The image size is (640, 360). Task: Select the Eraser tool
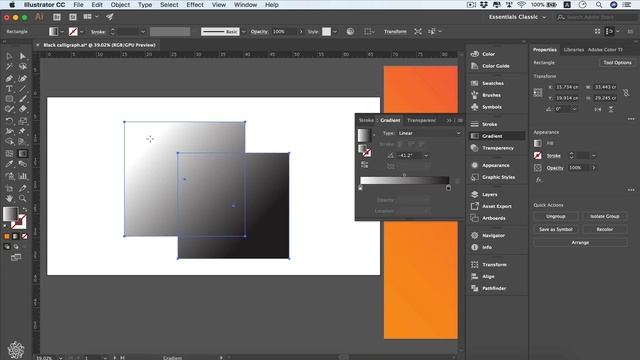pyautogui.click(x=22, y=109)
